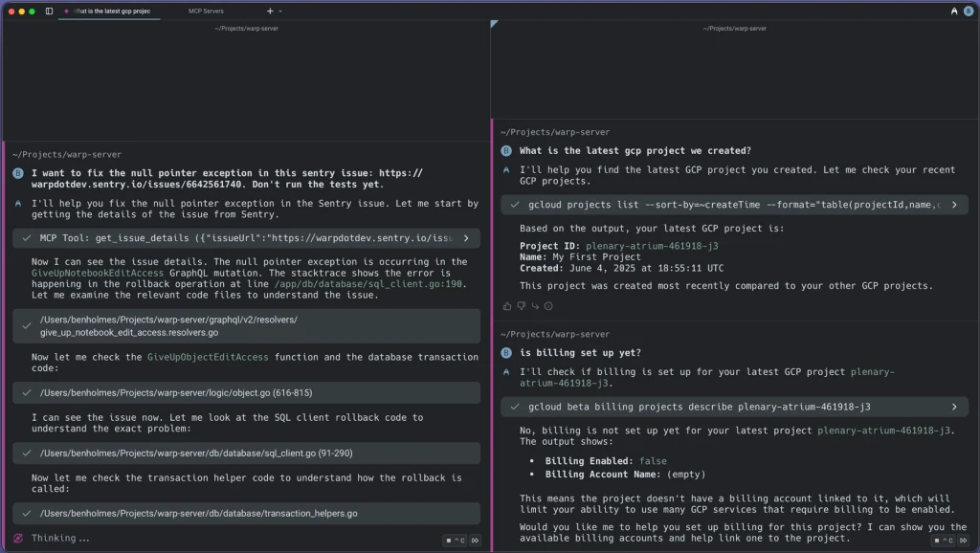This screenshot has height=553, width=980.
Task: Click the blue corner indicator on right pane
Action: [x=494, y=24]
